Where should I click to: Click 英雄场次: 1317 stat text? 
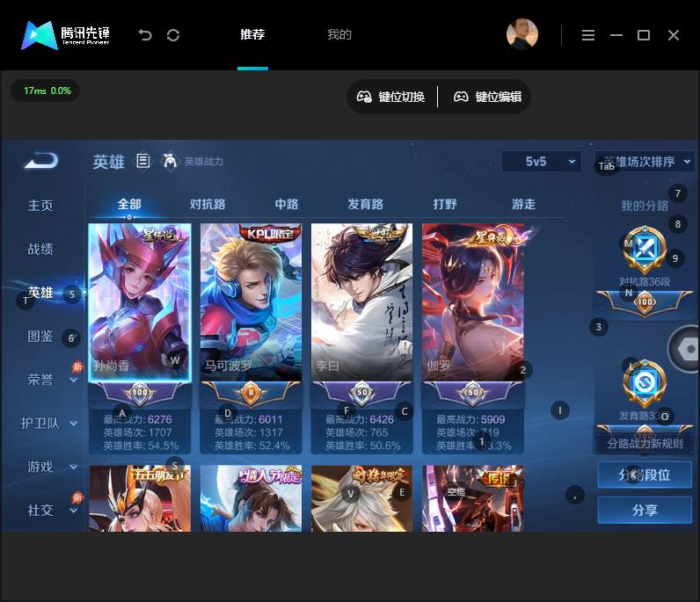[248, 432]
